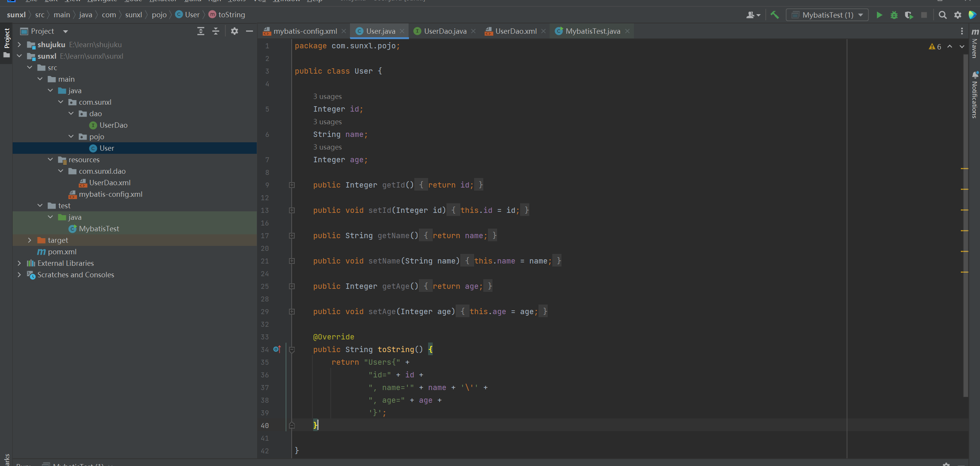Click the warnings count indicator
This screenshot has width=980, height=466.
pyautogui.click(x=935, y=46)
